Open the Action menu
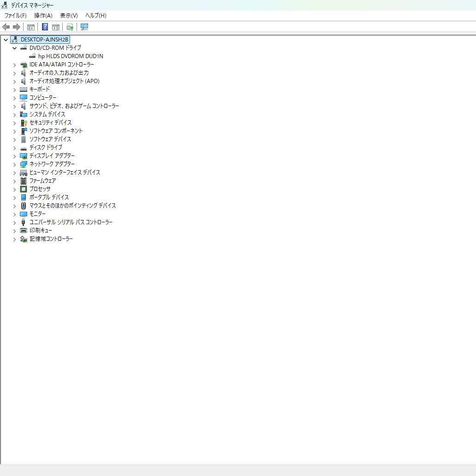The image size is (476, 476). point(42,15)
